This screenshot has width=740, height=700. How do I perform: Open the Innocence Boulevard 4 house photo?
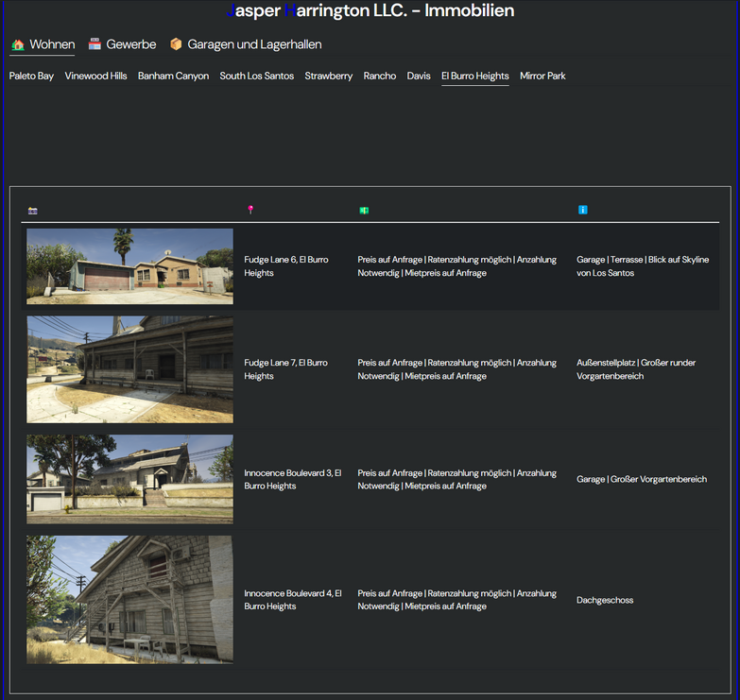129,600
